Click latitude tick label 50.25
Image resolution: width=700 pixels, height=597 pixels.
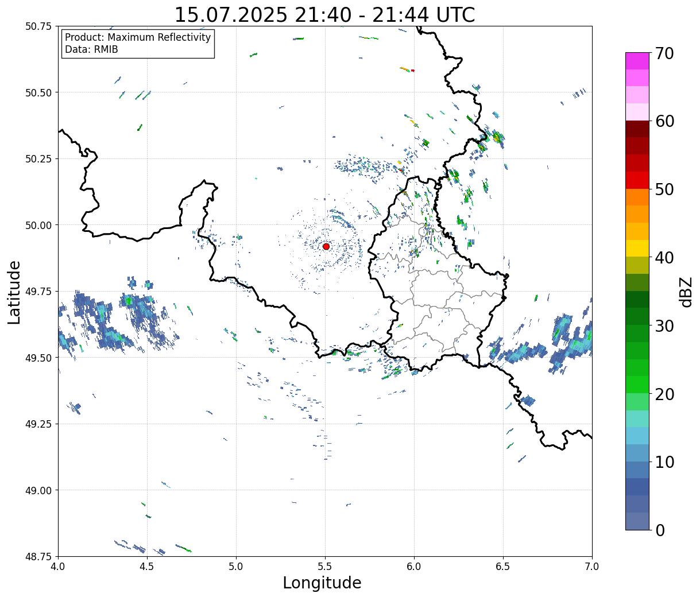coord(38,158)
